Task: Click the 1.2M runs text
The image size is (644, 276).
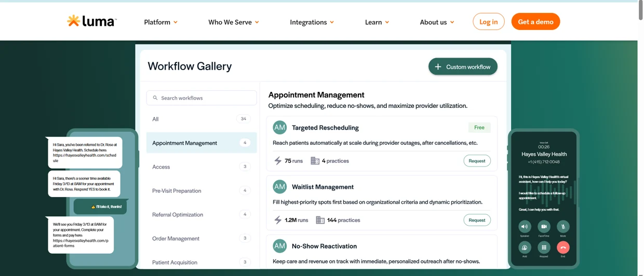Action: click(x=296, y=220)
